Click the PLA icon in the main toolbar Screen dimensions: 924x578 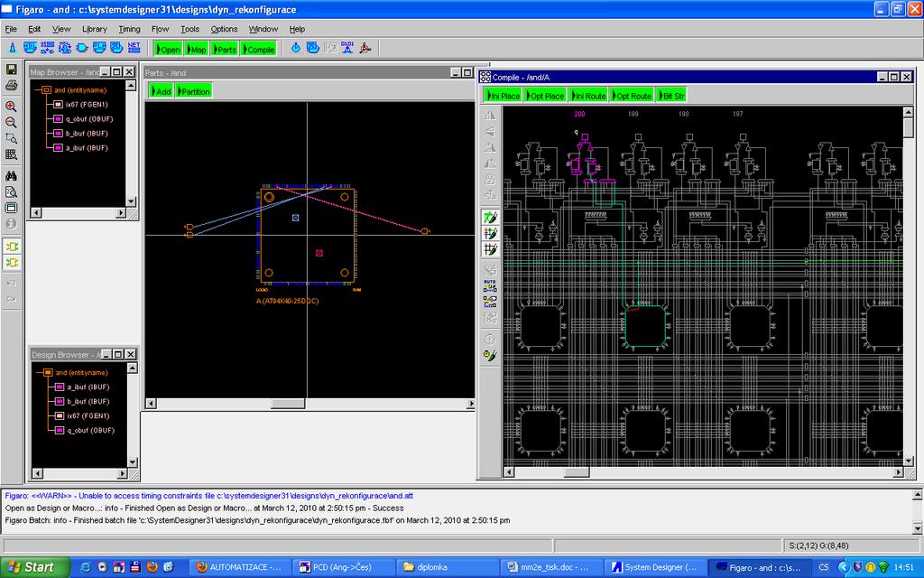99,48
